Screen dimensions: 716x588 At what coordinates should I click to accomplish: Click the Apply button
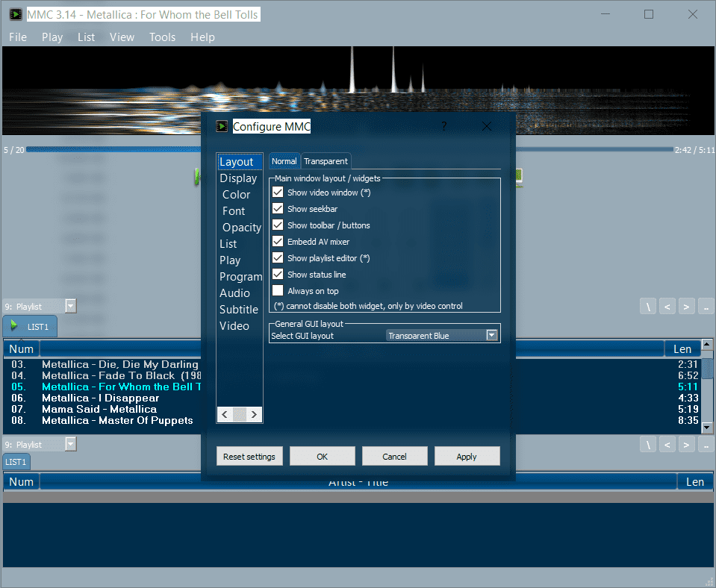click(x=467, y=456)
